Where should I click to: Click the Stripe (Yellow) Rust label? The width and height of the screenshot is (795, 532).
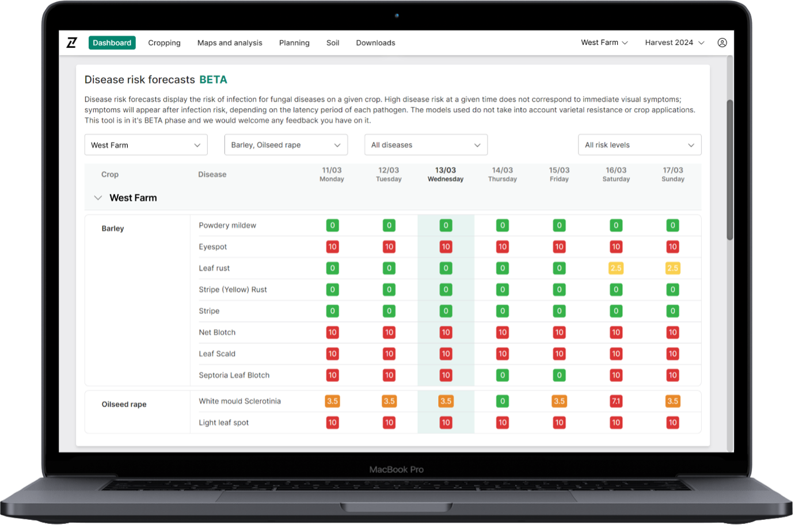233,289
